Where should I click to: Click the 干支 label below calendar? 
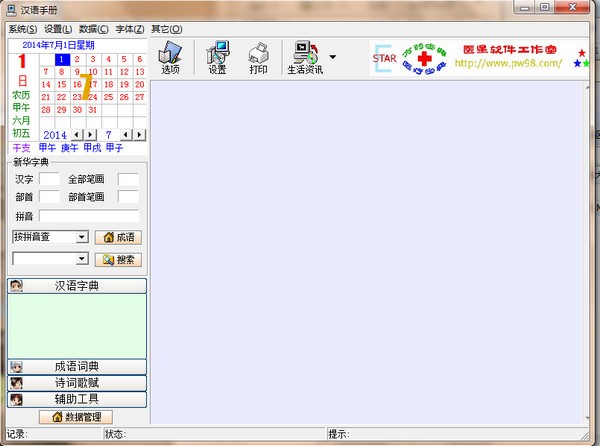[21, 148]
